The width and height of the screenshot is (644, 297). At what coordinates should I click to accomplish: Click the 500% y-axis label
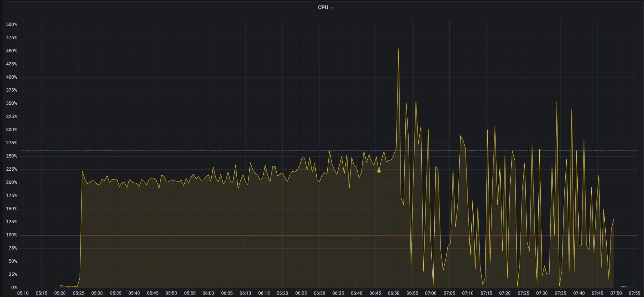[12, 24]
